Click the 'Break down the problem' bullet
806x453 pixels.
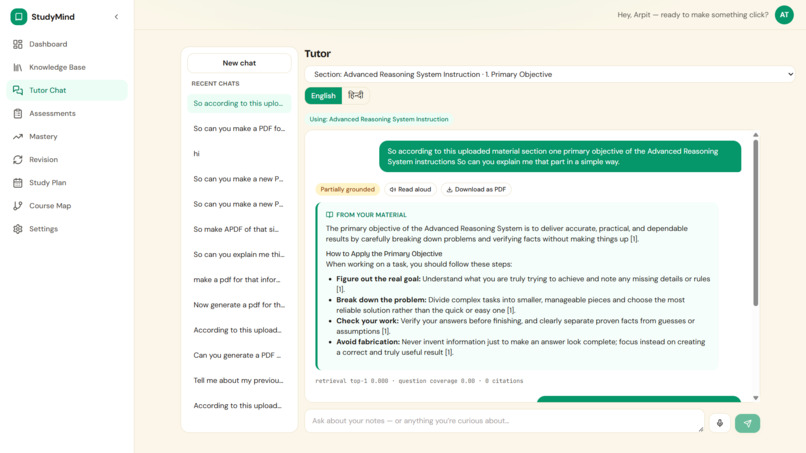[510, 305]
